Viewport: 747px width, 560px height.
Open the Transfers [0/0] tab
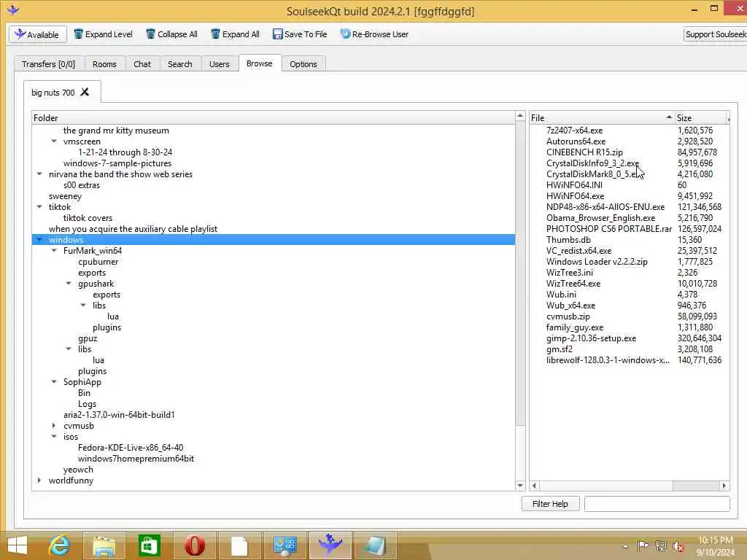49,64
